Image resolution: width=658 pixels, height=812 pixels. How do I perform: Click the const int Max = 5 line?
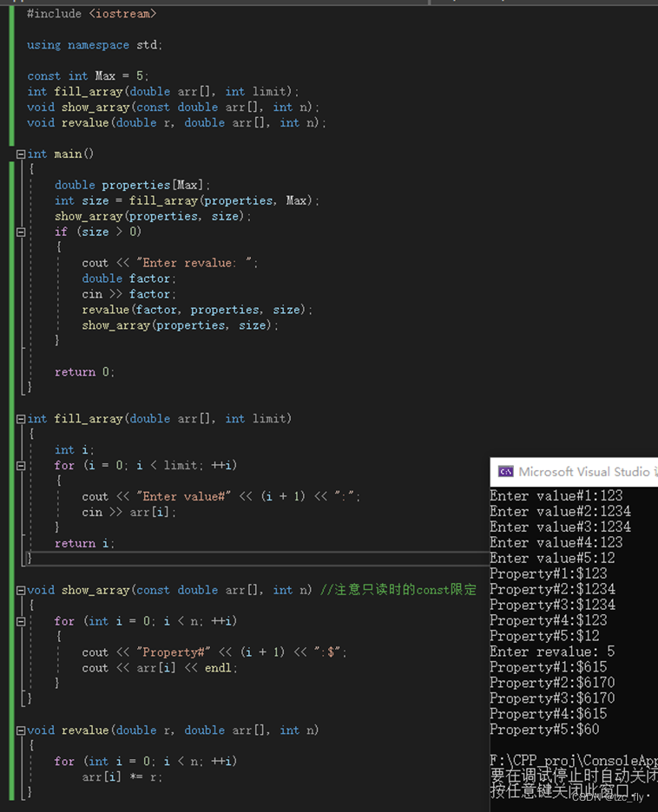click(x=88, y=76)
